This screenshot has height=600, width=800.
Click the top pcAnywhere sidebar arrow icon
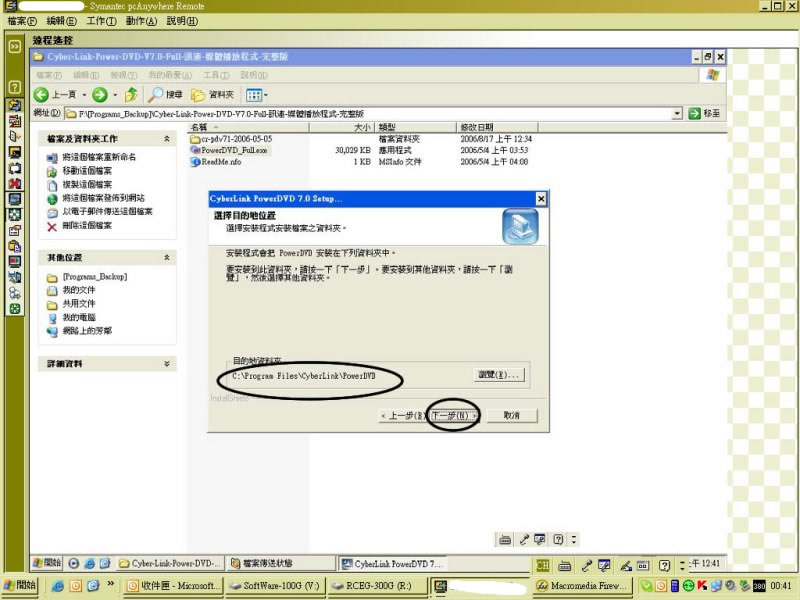coord(15,47)
